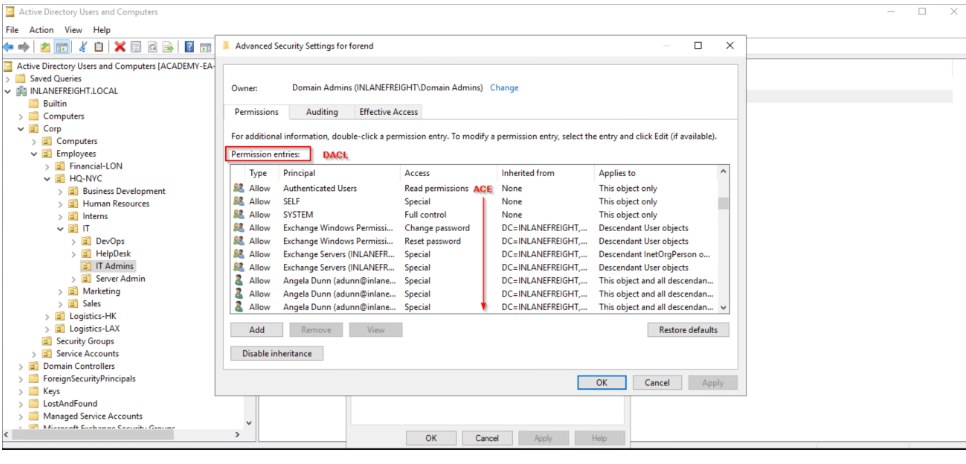Expand the Service Accounts OU

click(x=34, y=354)
